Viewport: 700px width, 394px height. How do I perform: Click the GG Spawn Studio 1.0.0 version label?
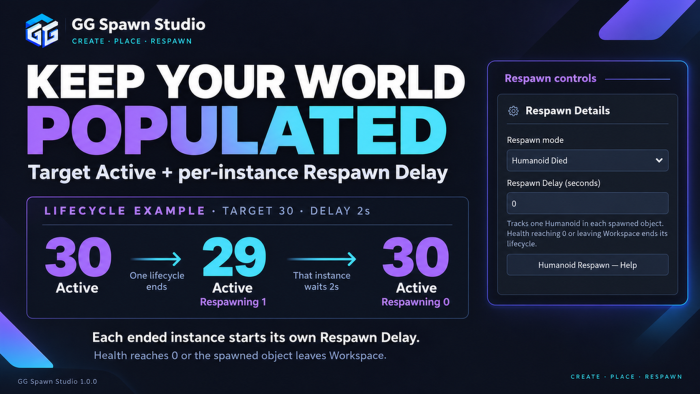(x=57, y=382)
